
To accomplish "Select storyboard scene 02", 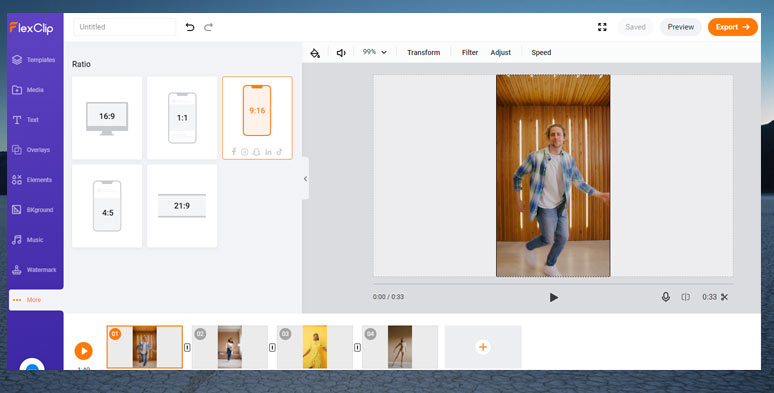I will point(230,347).
